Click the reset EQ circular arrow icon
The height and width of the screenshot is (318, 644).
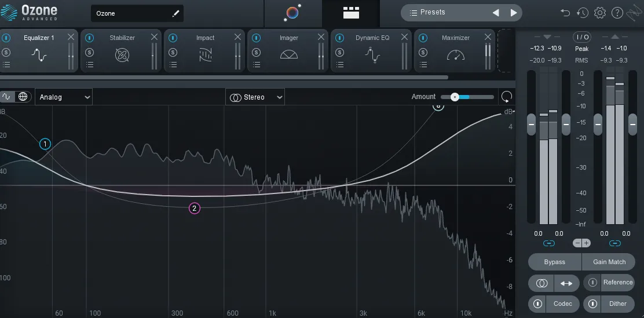pos(507,97)
